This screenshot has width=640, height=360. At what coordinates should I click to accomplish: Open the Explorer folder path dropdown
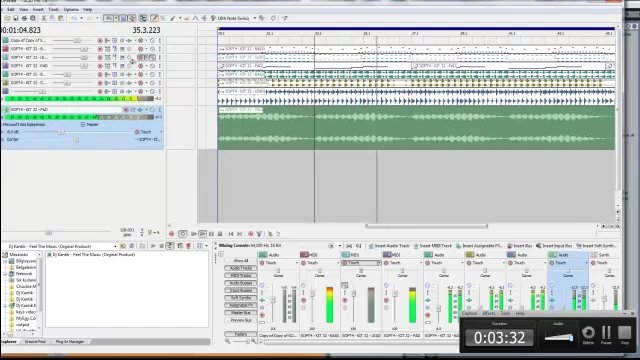coord(116,246)
